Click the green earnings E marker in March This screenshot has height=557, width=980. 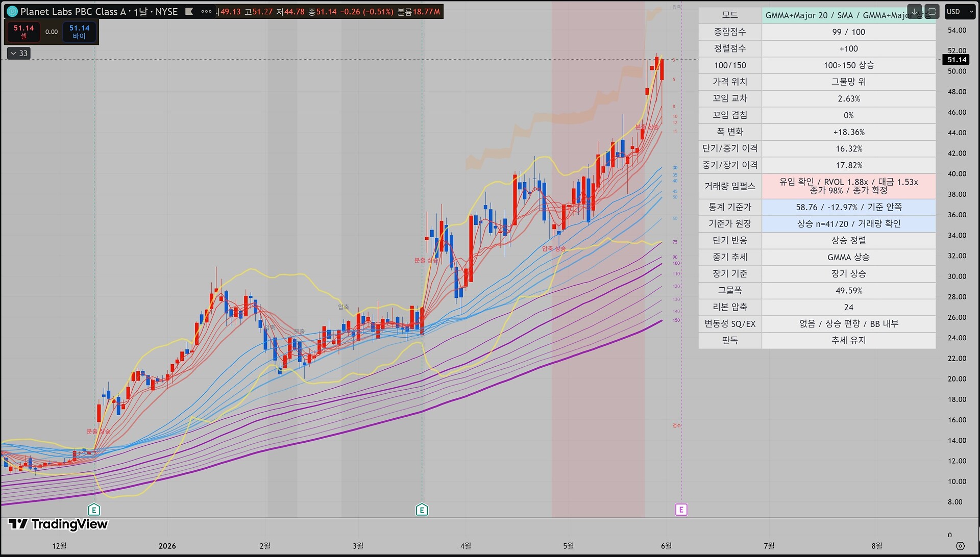pyautogui.click(x=422, y=510)
